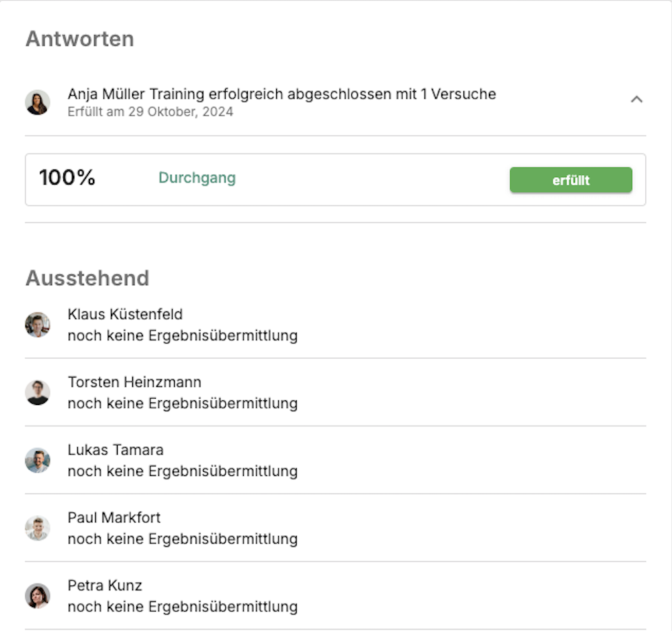Click the Durchgang label
672x631 pixels.
(x=197, y=178)
